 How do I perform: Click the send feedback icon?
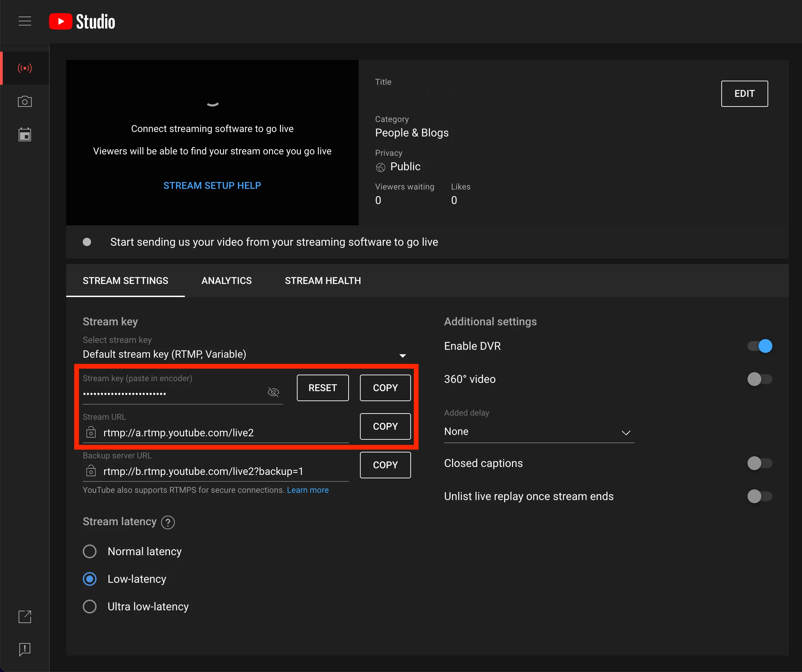point(25,649)
